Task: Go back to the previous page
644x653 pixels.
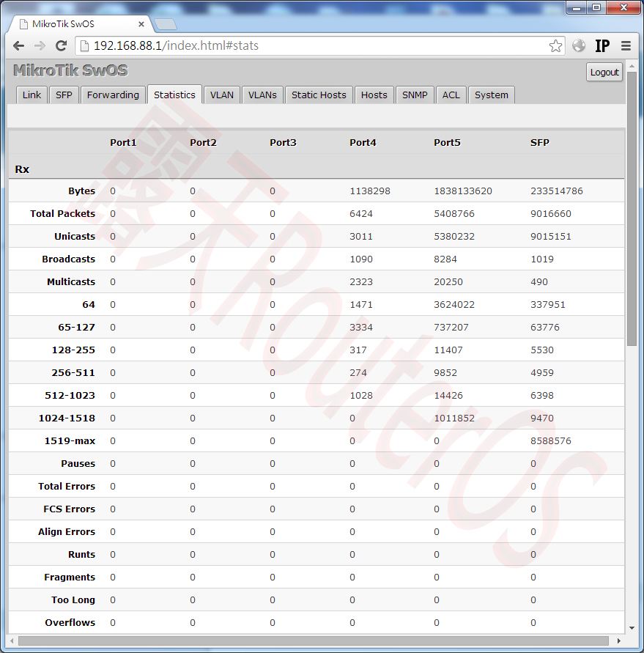Action: point(19,46)
